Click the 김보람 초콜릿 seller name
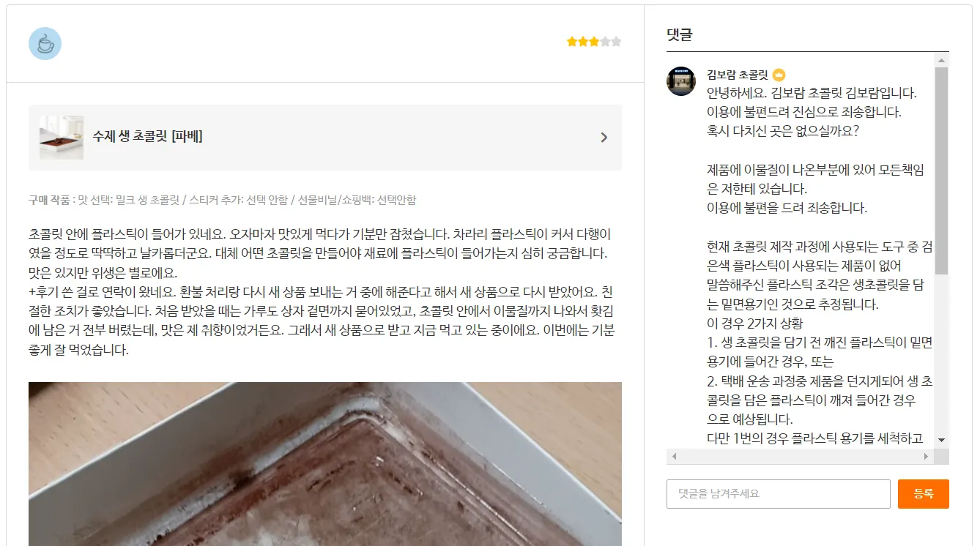Screen dimensions: 980x546 (x=737, y=75)
